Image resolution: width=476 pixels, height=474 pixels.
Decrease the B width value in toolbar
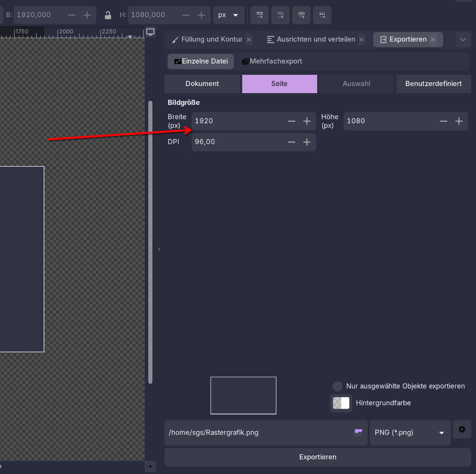tap(72, 15)
